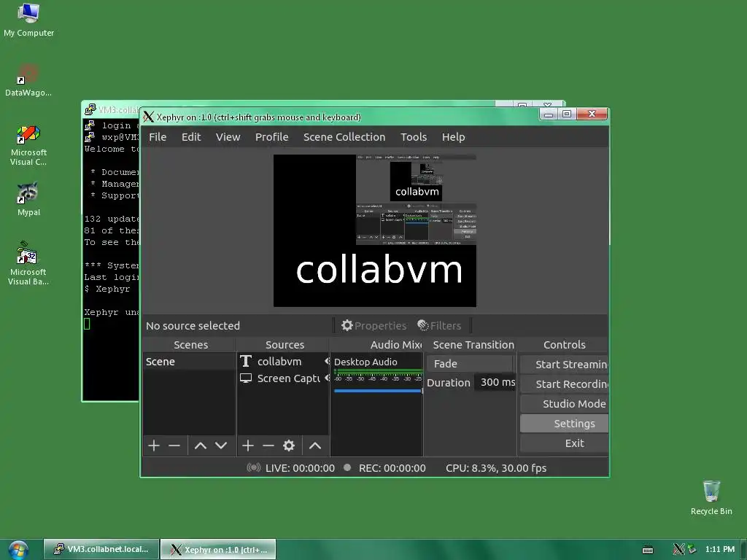The width and height of the screenshot is (747, 560).
Task: Click the Desktop Audio label
Action: [365, 362]
